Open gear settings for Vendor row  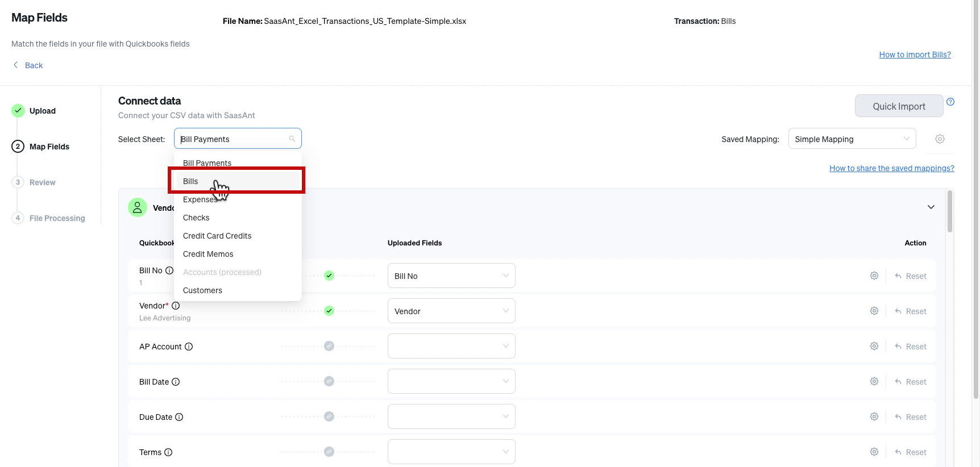click(x=874, y=311)
